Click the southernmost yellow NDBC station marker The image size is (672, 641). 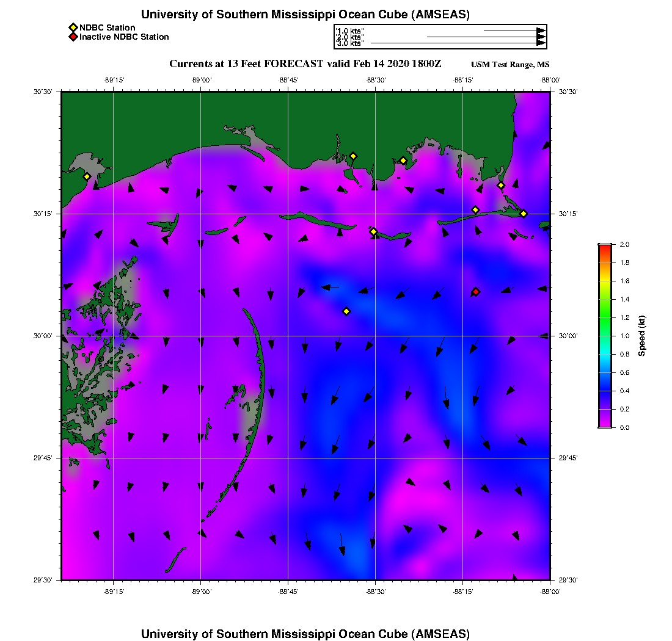point(346,311)
